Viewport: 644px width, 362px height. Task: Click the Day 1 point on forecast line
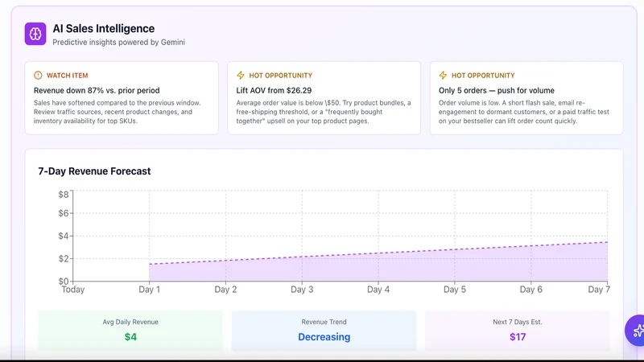pyautogui.click(x=150, y=264)
